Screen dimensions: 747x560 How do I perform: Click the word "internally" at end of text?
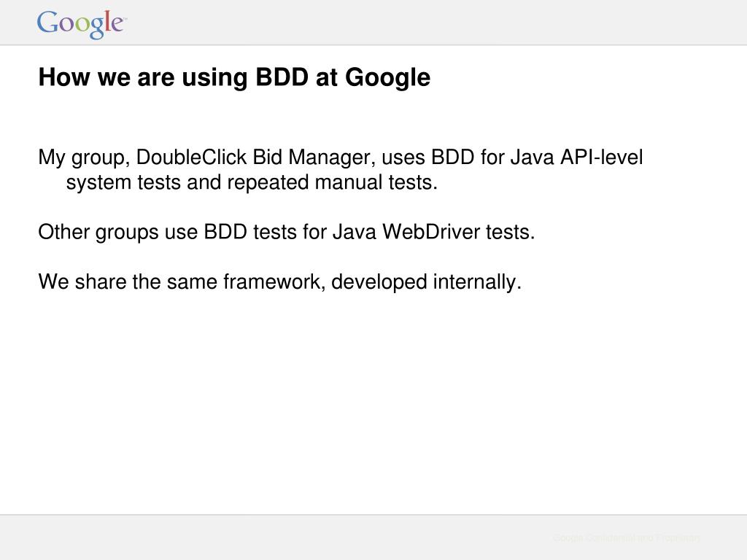pos(474,282)
